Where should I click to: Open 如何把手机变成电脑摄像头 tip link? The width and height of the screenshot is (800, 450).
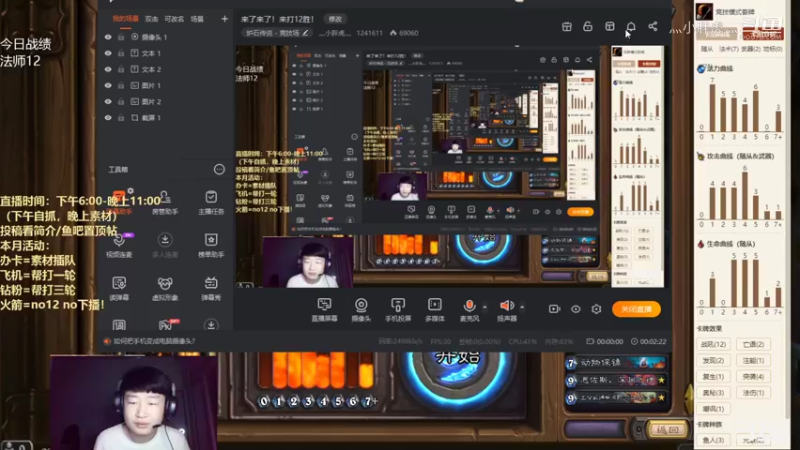coord(154,341)
